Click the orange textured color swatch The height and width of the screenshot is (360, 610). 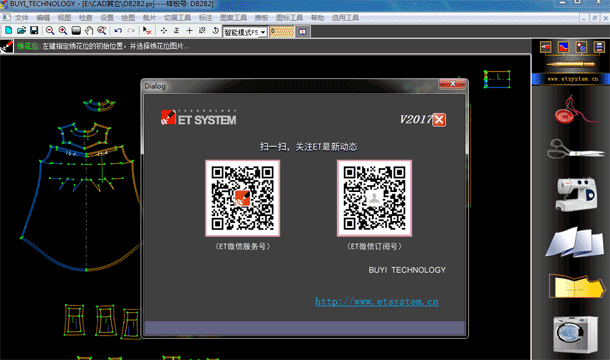click(282, 32)
